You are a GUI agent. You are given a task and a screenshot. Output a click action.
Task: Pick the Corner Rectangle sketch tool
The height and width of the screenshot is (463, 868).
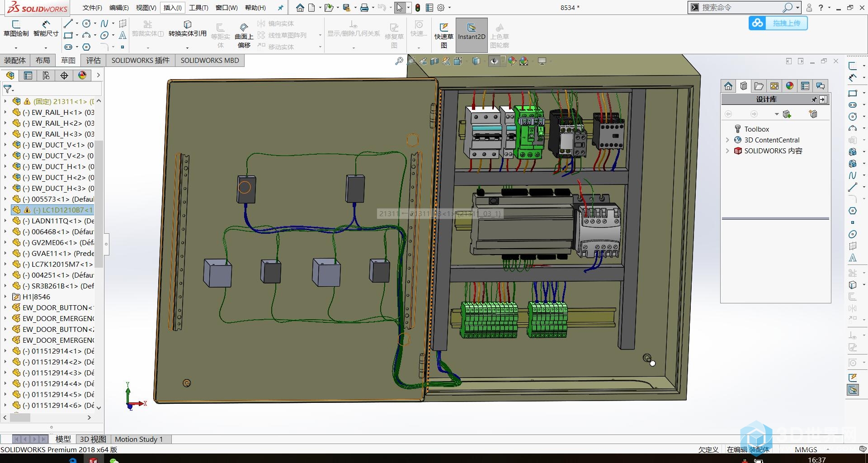tap(68, 35)
